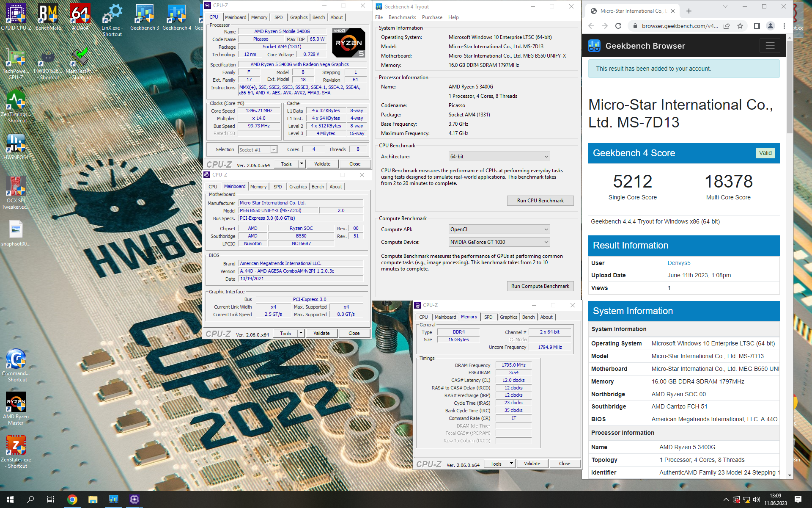The width and height of the screenshot is (812, 508).
Task: Open the Purchase menu in Geekbench
Action: [432, 17]
